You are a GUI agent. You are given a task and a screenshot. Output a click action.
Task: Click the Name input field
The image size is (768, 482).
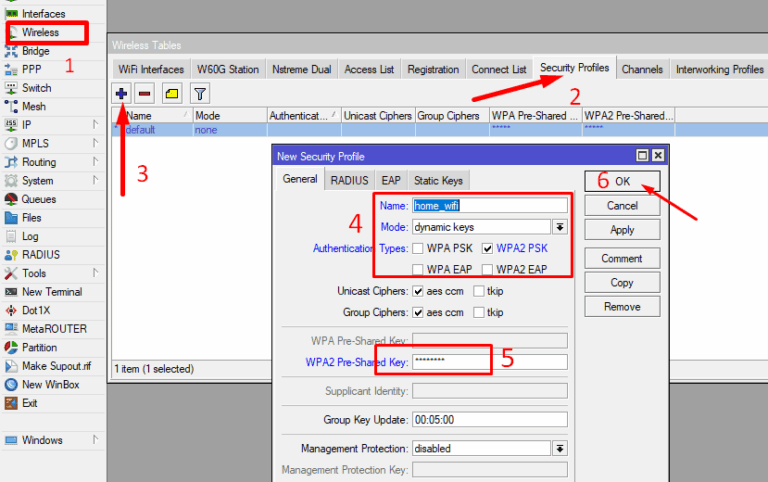pyautogui.click(x=490, y=206)
